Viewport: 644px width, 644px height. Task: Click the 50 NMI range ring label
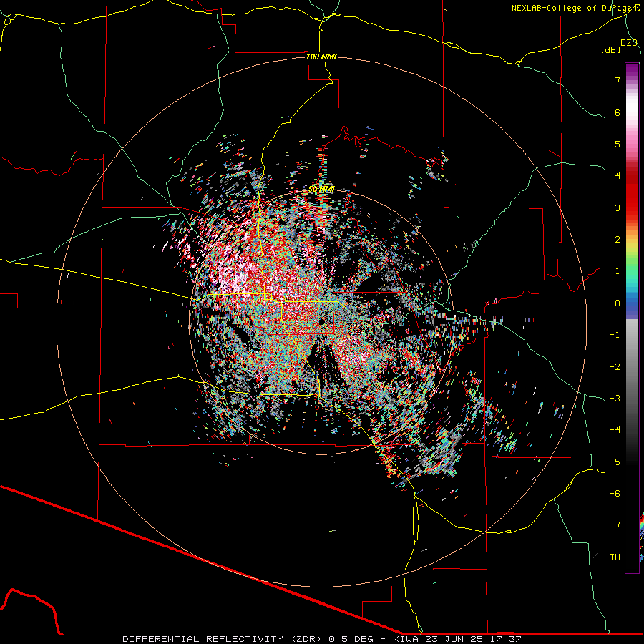point(321,190)
